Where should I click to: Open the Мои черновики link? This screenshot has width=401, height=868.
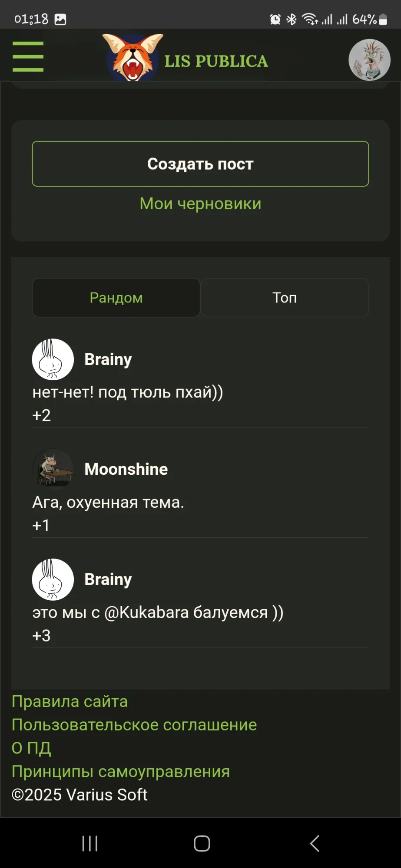[x=200, y=204]
